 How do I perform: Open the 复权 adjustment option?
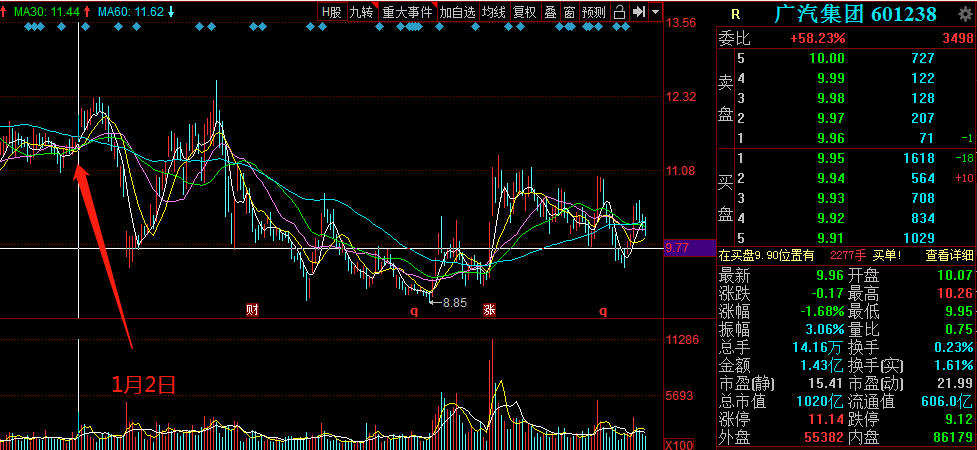pyautogui.click(x=525, y=11)
